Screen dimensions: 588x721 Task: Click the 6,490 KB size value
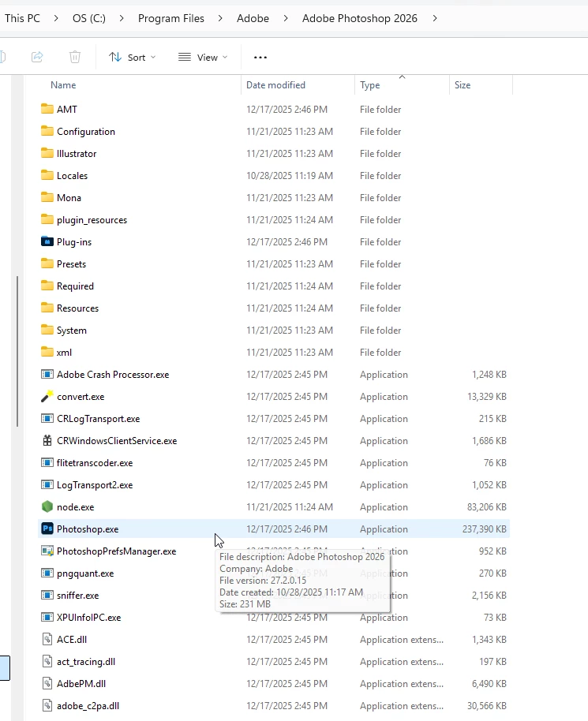point(489,684)
